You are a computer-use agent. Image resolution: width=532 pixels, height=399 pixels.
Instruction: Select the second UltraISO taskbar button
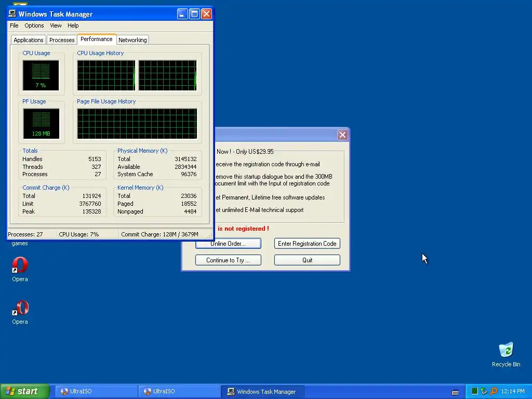[x=179, y=391]
